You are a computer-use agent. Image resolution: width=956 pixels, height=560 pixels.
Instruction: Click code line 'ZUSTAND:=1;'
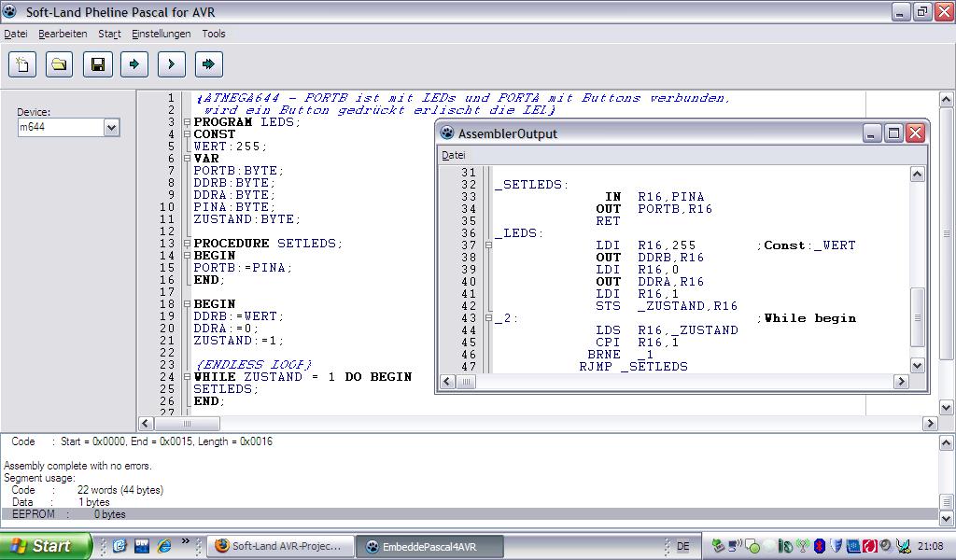pyautogui.click(x=238, y=341)
